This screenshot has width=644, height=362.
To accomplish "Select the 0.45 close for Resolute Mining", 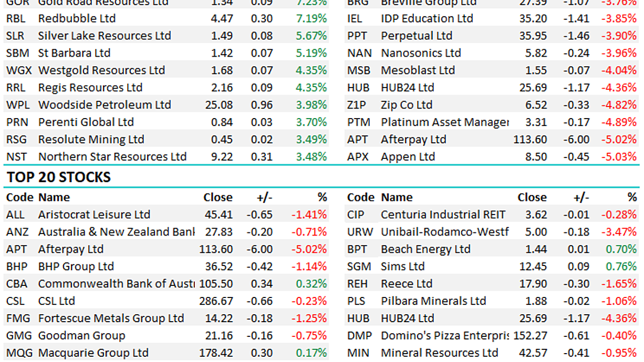I will click(x=222, y=140).
